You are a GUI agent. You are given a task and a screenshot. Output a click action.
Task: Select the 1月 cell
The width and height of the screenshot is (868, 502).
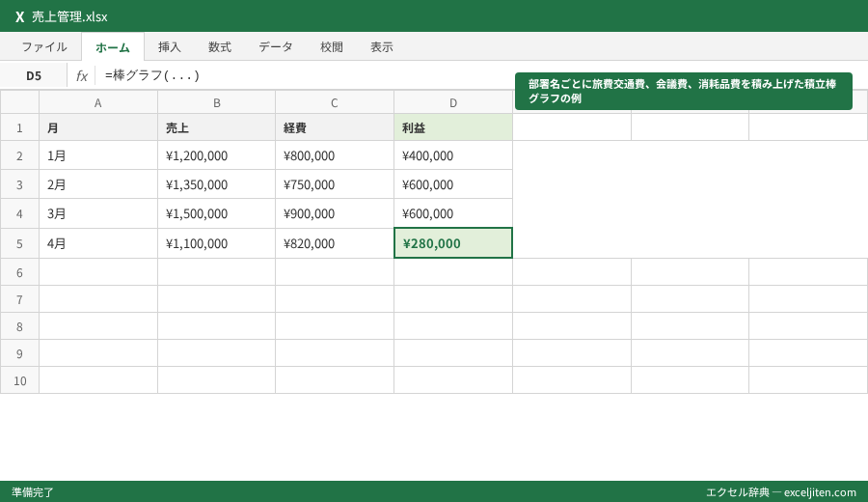[98, 155]
